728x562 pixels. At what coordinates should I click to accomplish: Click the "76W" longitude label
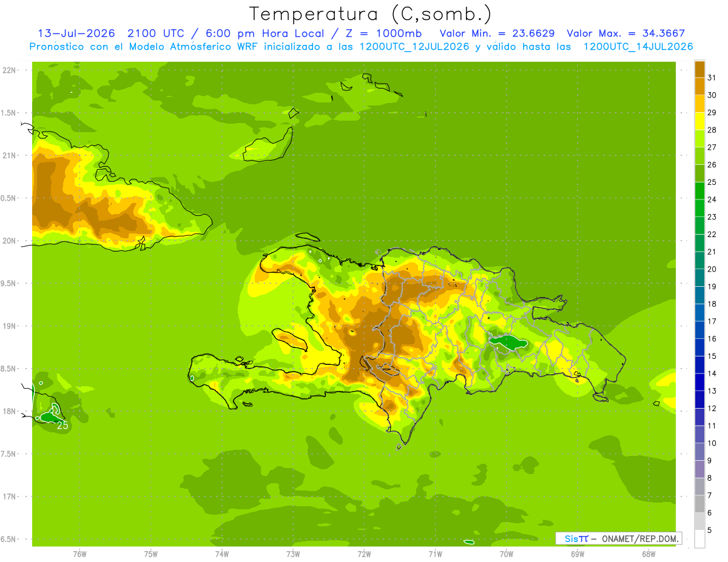pos(79,554)
